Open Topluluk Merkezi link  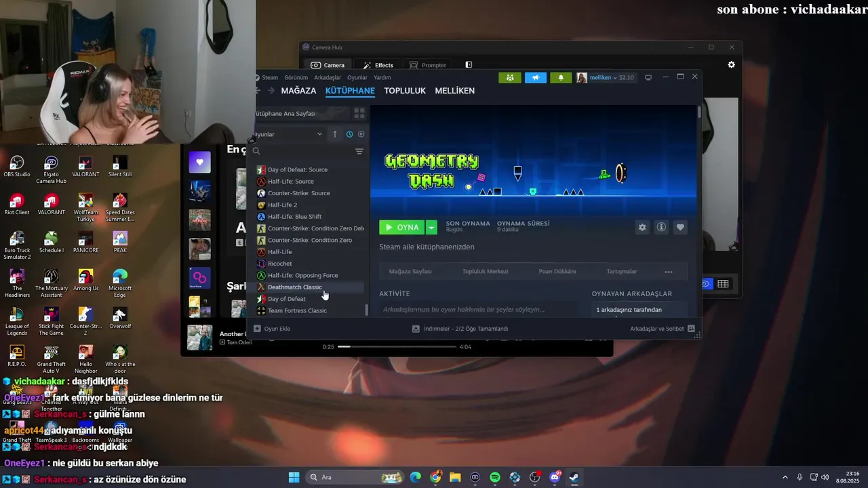point(485,271)
